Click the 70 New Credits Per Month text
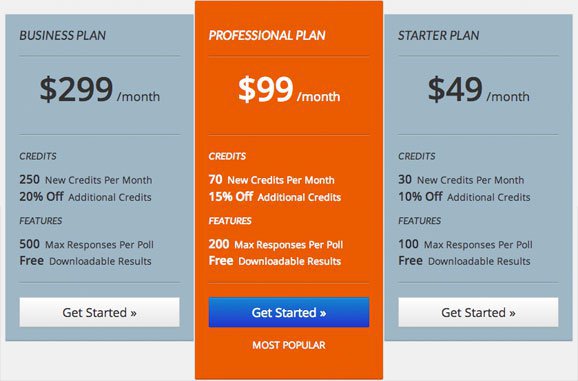 271,179
